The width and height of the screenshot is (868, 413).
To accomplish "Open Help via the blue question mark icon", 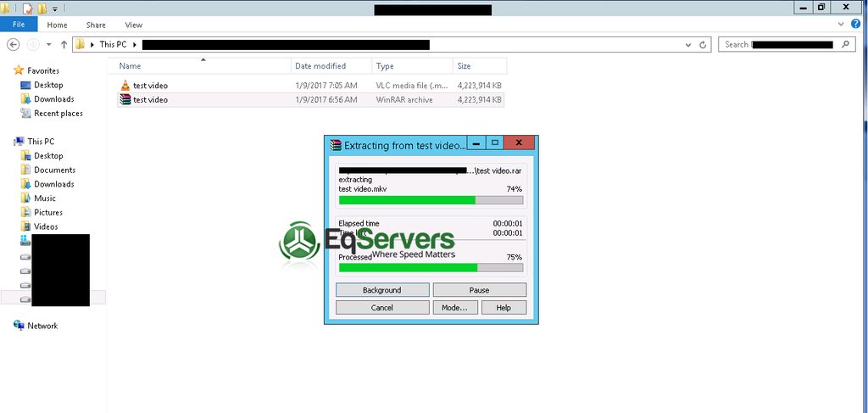I will point(856,24).
